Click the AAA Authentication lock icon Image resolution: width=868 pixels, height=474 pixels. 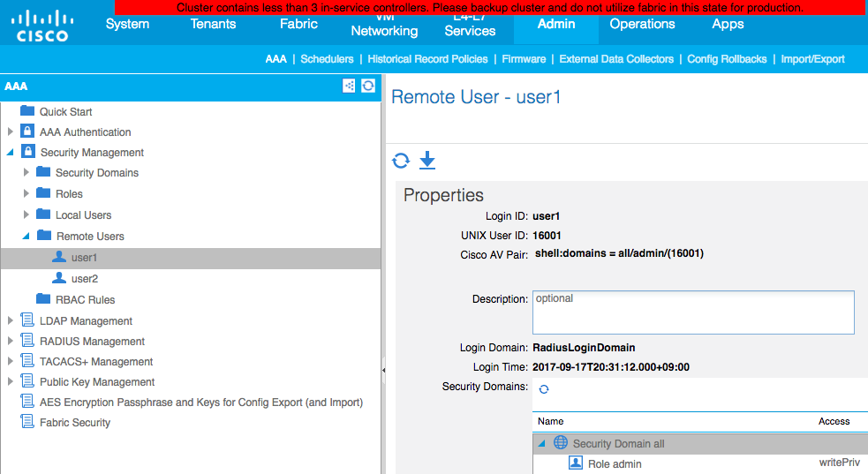pyautogui.click(x=27, y=132)
